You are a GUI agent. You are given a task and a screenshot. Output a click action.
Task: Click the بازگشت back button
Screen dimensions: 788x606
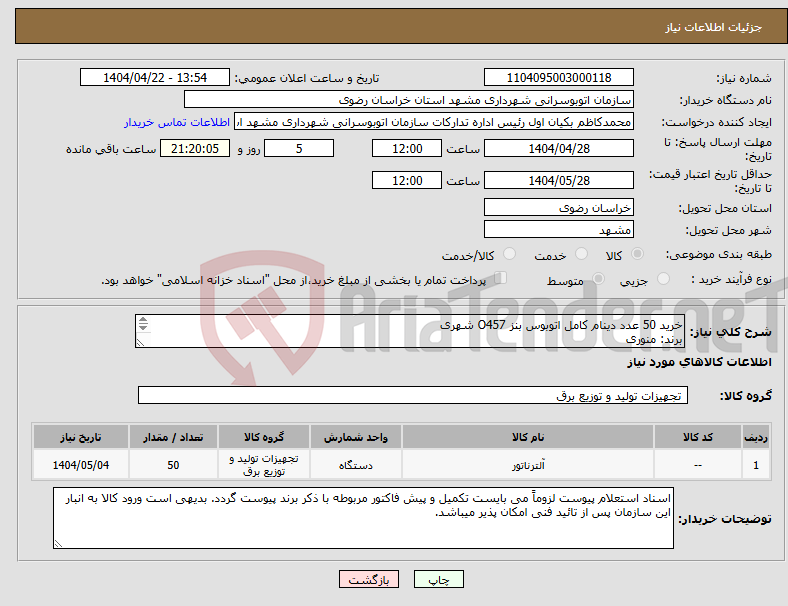(x=369, y=579)
